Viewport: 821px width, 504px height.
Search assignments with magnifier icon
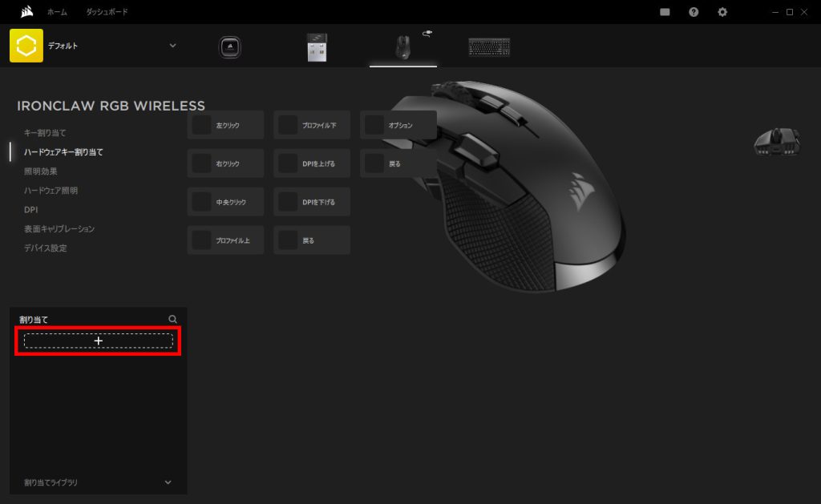[x=172, y=319]
